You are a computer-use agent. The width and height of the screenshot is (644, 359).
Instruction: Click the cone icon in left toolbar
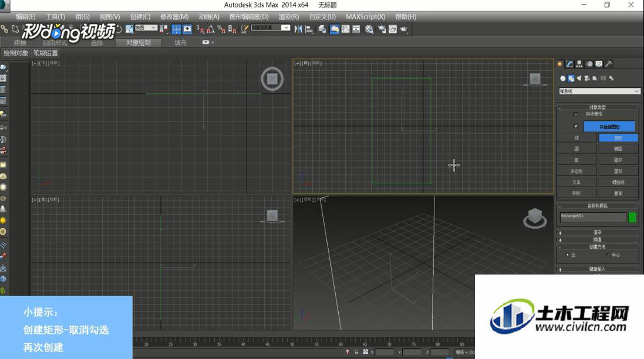[x=4, y=209]
